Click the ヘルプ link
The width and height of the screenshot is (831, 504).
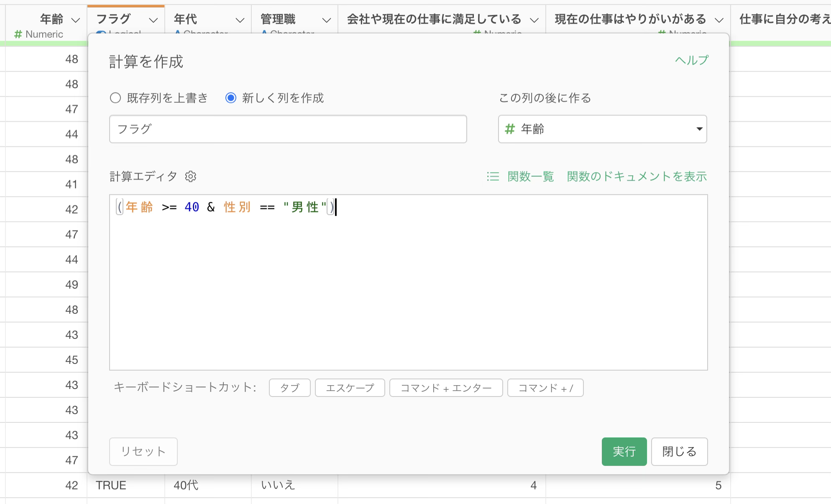[692, 60]
